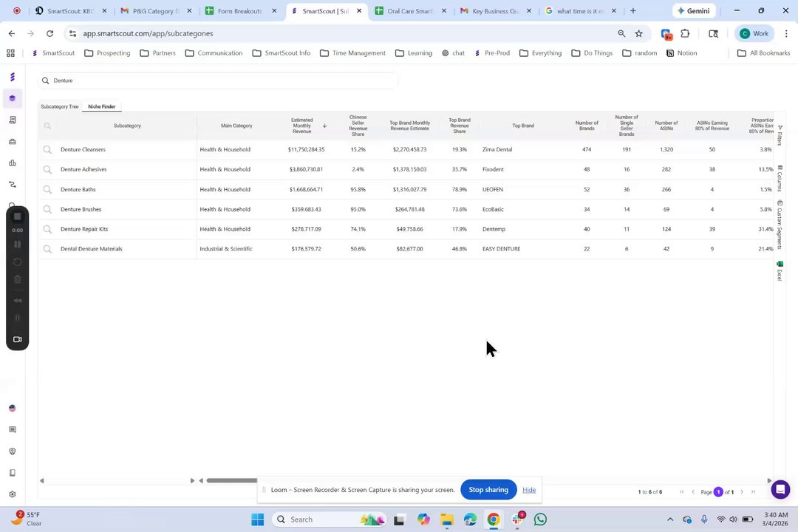Screen dimensions: 798x532
Task: Bookmark this page with the star icon
Action: click(638, 33)
